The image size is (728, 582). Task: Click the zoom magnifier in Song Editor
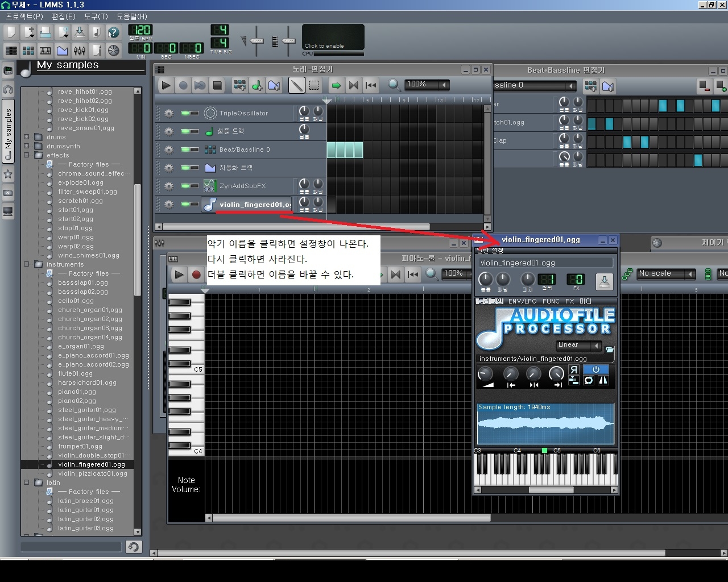[394, 85]
